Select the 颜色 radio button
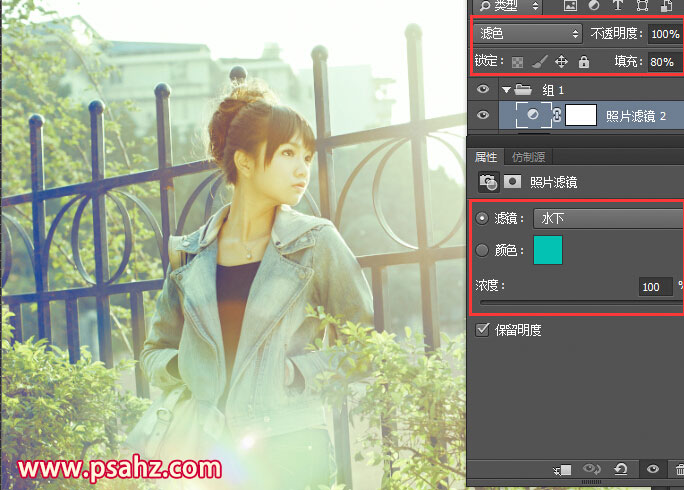The width and height of the screenshot is (684, 490). tap(483, 249)
